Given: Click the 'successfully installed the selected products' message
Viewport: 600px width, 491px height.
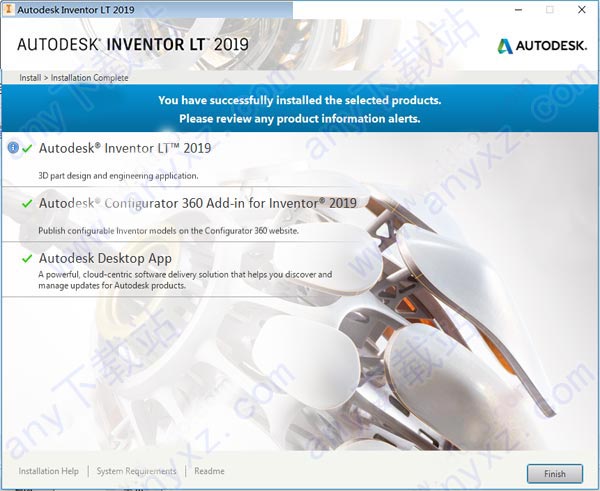Looking at the screenshot, I should point(300,100).
